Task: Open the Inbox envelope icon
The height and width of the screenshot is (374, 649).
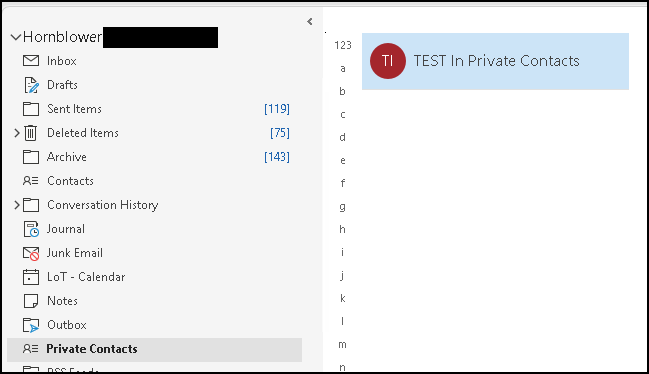Action: (31, 61)
